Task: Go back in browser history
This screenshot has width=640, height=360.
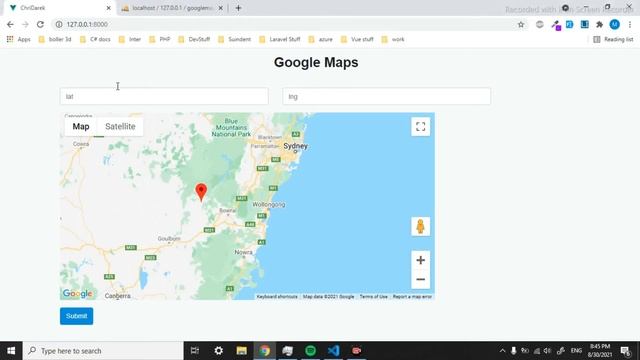Action: point(10,24)
